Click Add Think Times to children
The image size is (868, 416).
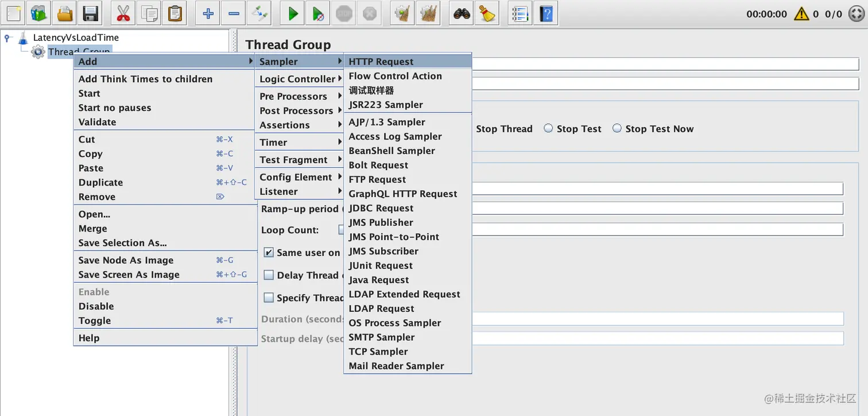[x=165, y=79]
